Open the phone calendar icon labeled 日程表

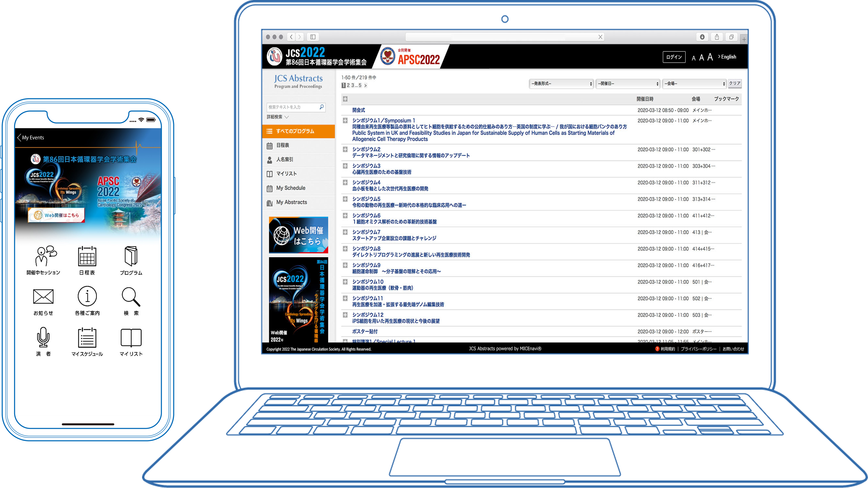(87, 260)
